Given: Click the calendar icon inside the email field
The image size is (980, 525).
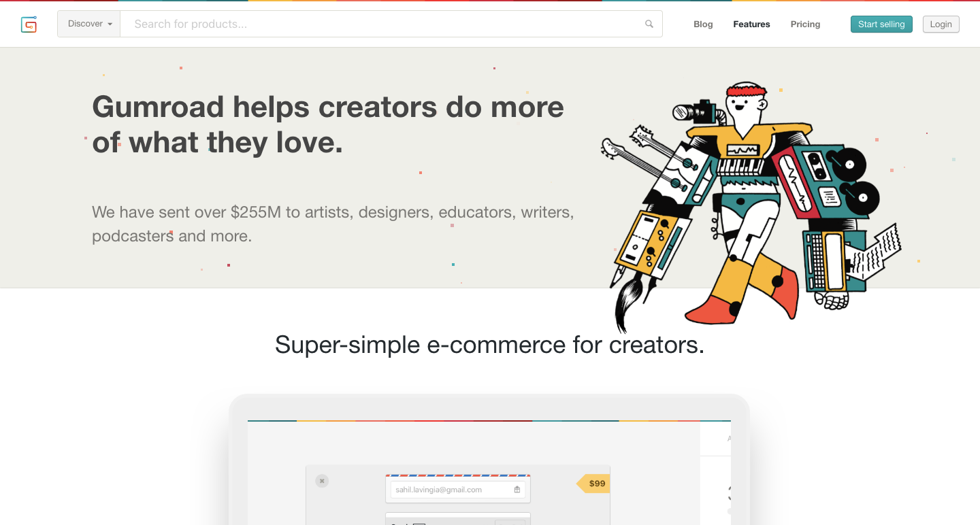Looking at the screenshot, I should pos(517,489).
